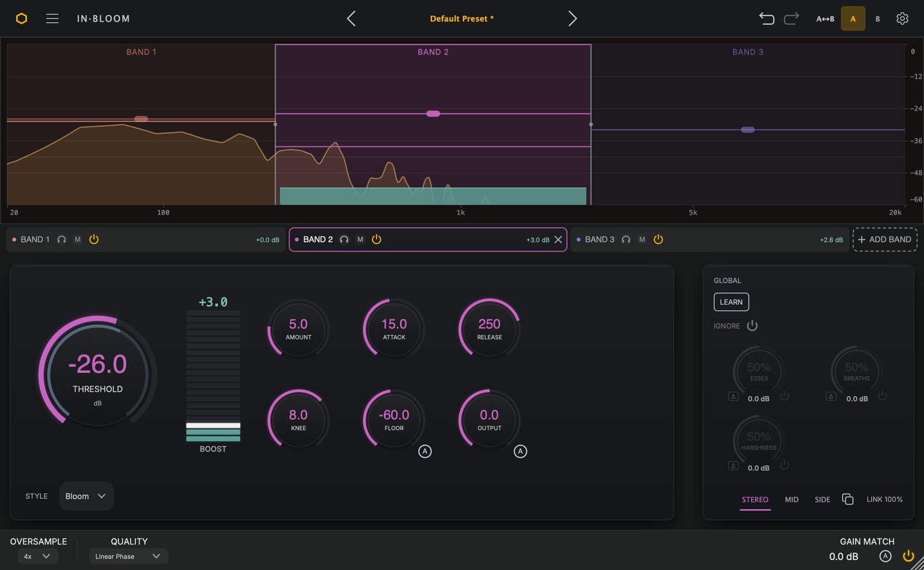The height and width of the screenshot is (570, 924).
Task: Click the Attack knob
Action: [394, 329]
